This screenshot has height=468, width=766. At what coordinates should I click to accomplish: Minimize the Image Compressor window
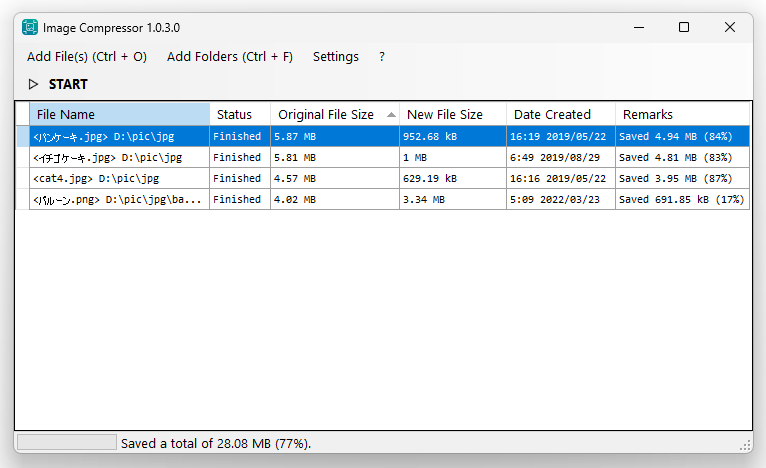(x=639, y=27)
